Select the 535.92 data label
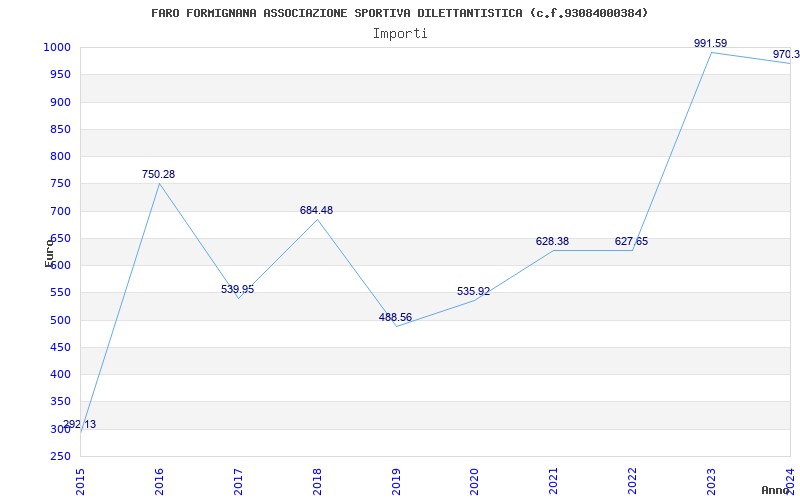The image size is (800, 500). click(473, 291)
